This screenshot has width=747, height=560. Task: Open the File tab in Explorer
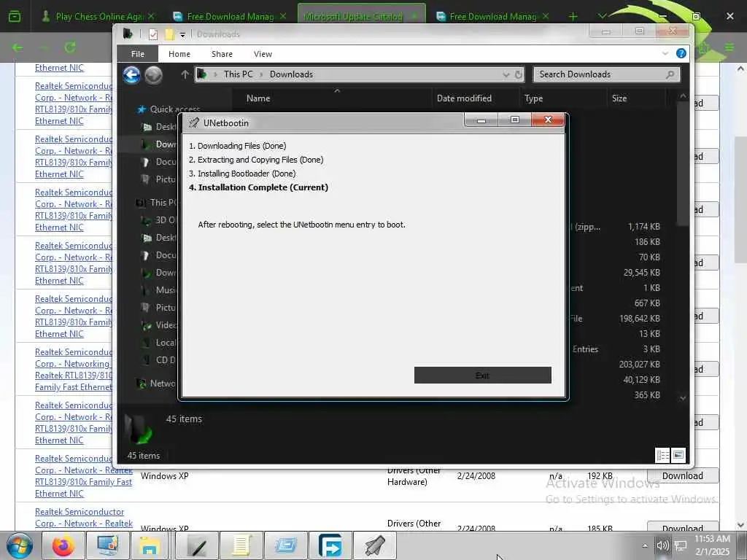tap(138, 54)
